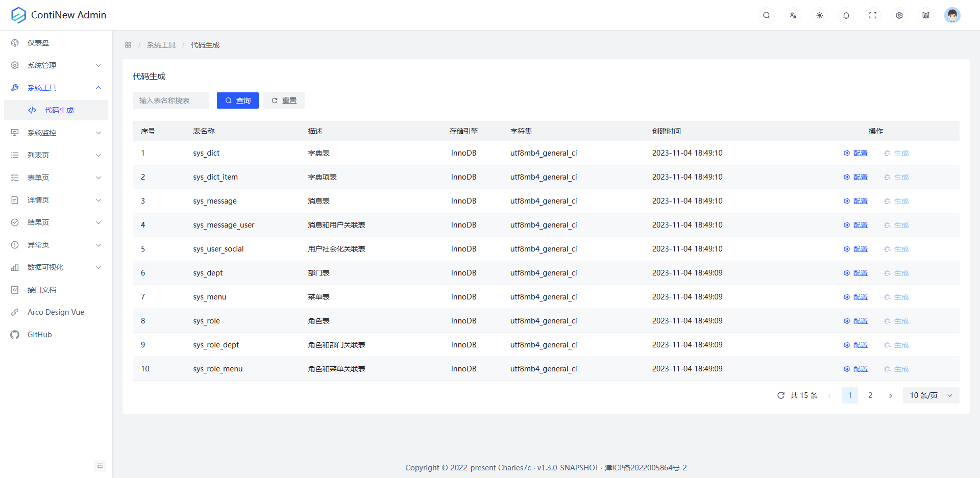This screenshot has height=478, width=980.
Task: Collapse the sidebar using bottom menu icon
Action: [100, 466]
